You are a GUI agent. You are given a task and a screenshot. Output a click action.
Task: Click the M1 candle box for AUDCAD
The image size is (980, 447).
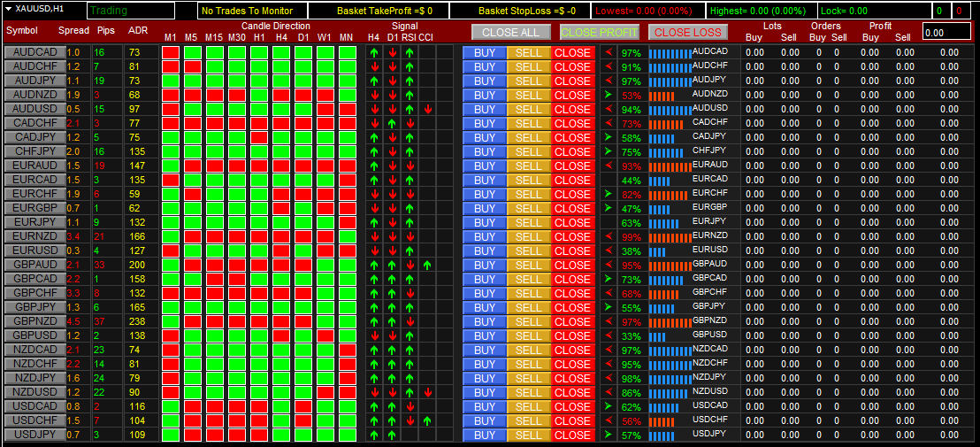(171, 52)
